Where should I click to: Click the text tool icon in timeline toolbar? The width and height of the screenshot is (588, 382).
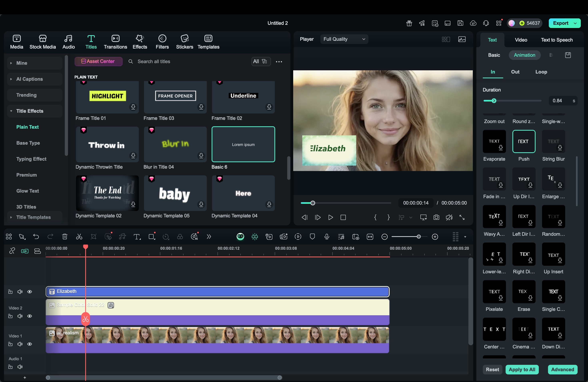(x=137, y=237)
